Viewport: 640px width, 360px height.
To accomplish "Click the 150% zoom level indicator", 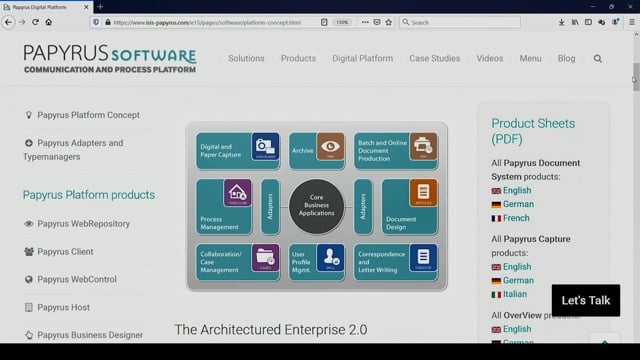I will click(342, 22).
